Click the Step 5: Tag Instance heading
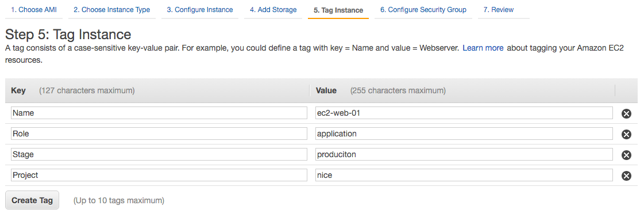 coord(68,34)
